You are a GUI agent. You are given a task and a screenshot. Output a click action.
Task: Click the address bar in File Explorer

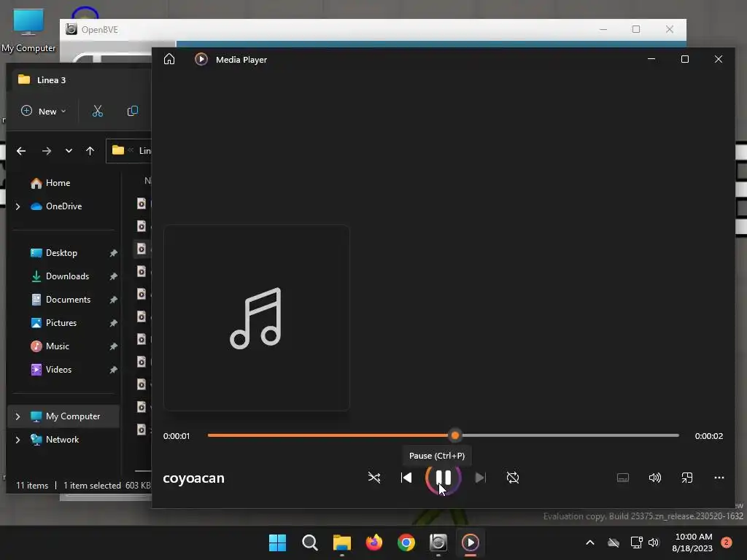click(x=128, y=150)
